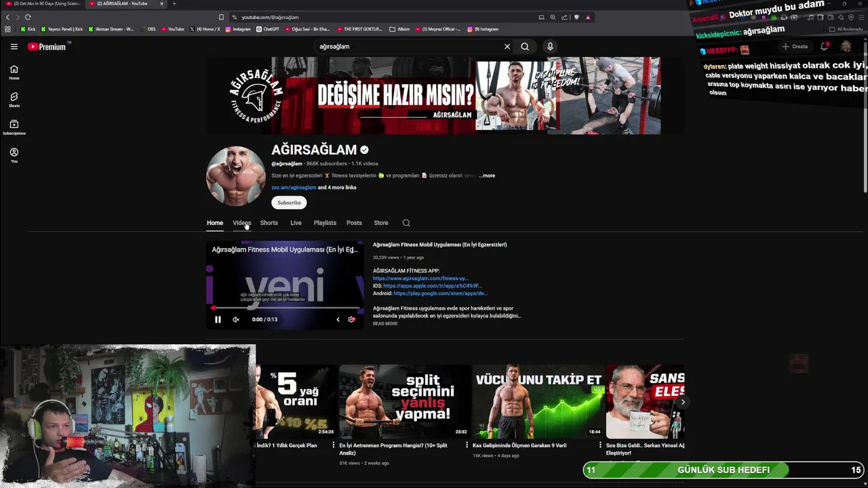
Task: Unmute the featured trailer video
Action: [x=236, y=319]
